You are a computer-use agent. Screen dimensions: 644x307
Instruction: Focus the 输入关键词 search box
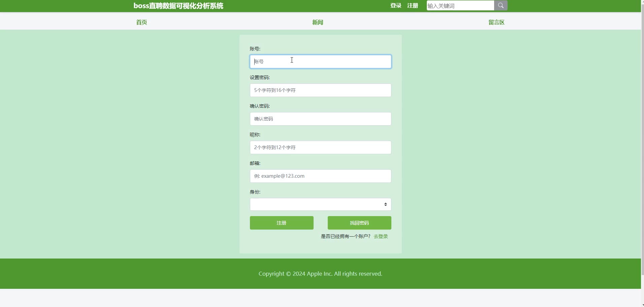pos(460,5)
